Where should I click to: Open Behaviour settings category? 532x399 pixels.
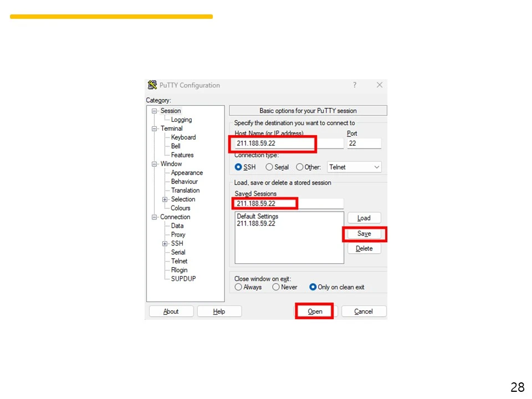[184, 182]
